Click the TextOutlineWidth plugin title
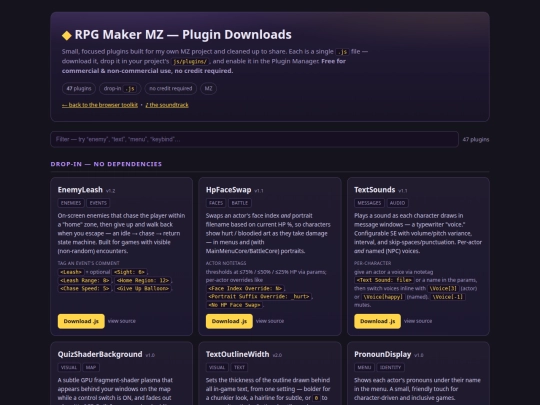 (238, 354)
